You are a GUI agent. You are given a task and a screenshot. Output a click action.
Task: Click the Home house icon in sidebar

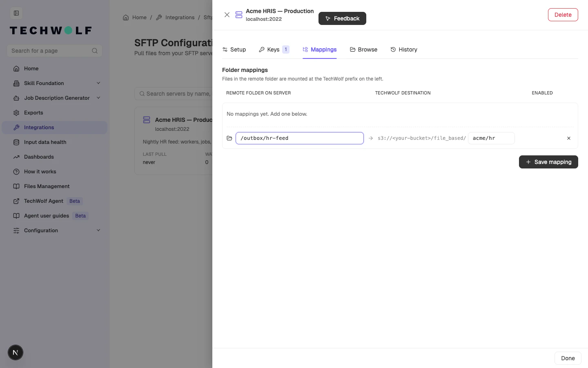(16, 69)
